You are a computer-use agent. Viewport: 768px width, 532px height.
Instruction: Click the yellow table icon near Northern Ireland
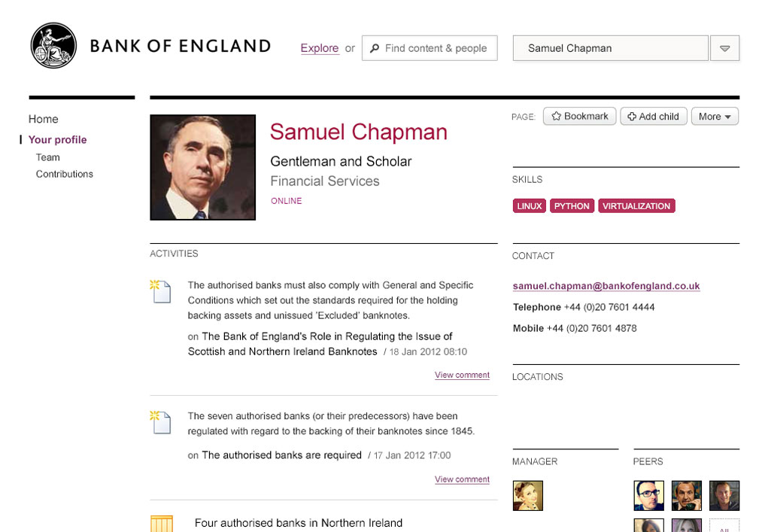[x=162, y=524]
